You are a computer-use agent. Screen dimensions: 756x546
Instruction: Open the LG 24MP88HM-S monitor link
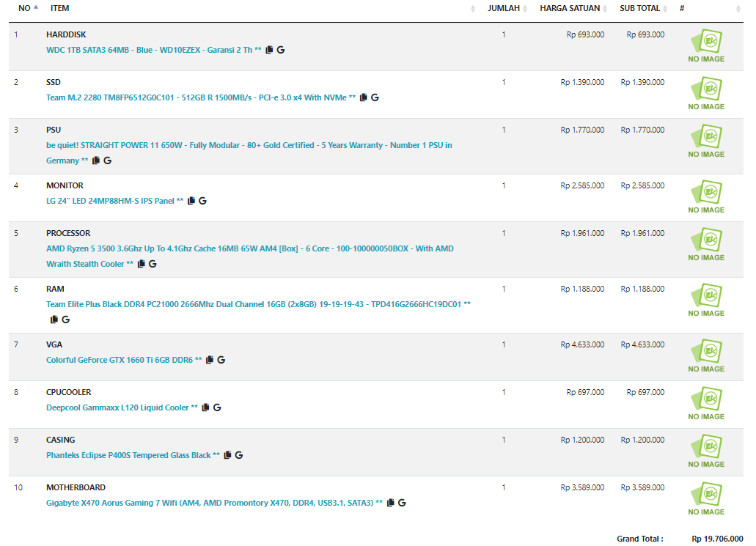point(114,201)
